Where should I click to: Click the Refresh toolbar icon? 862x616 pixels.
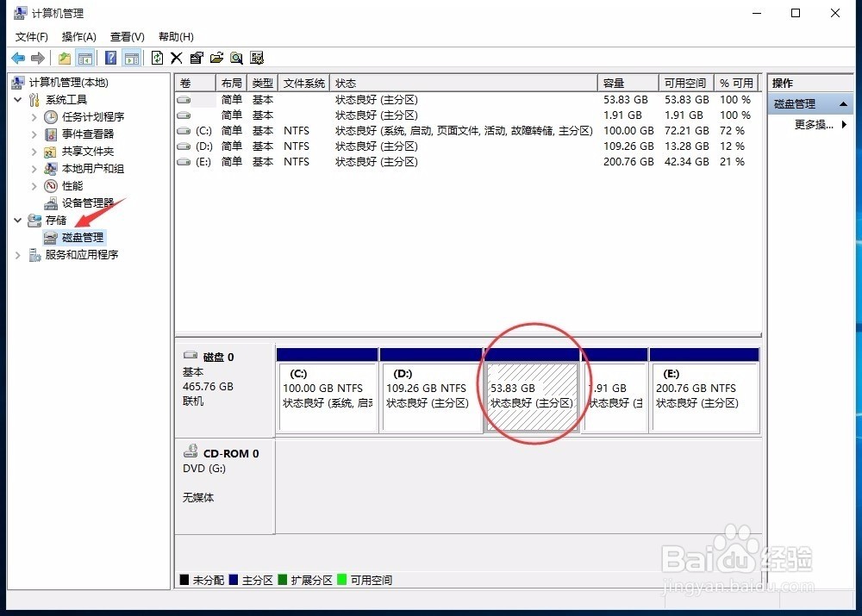click(x=158, y=57)
